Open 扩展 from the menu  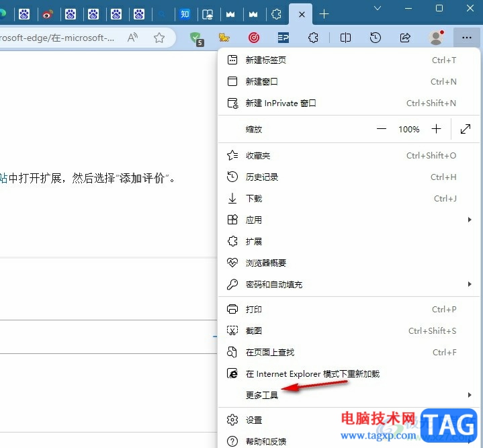349,241
